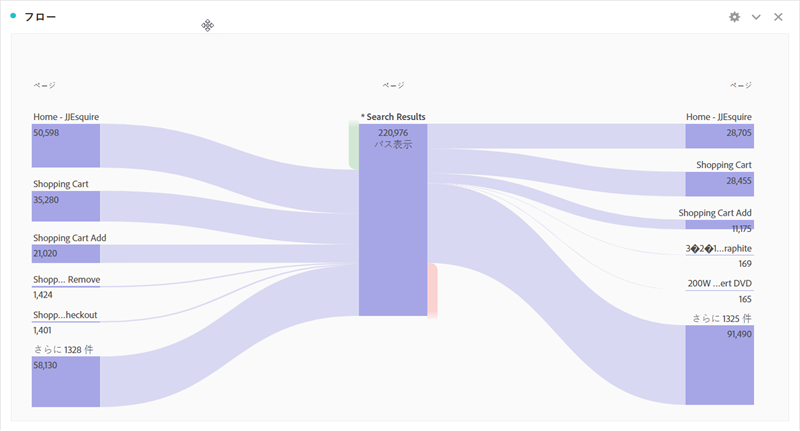Select the right Home - JJEsquire exit node

point(719,136)
